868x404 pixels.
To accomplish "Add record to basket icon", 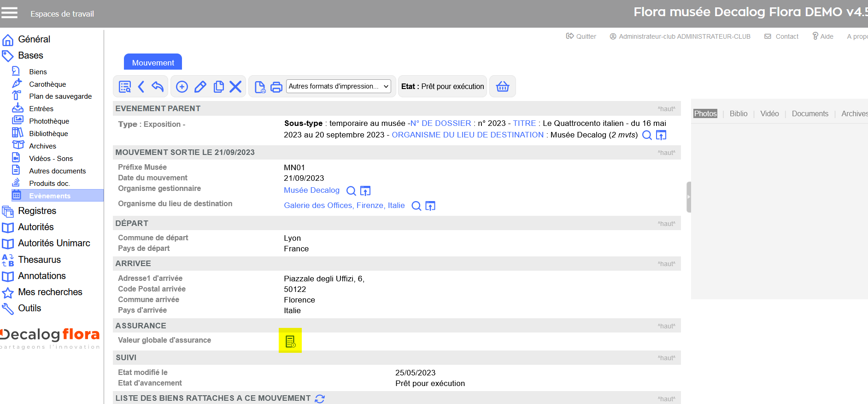I will [503, 86].
